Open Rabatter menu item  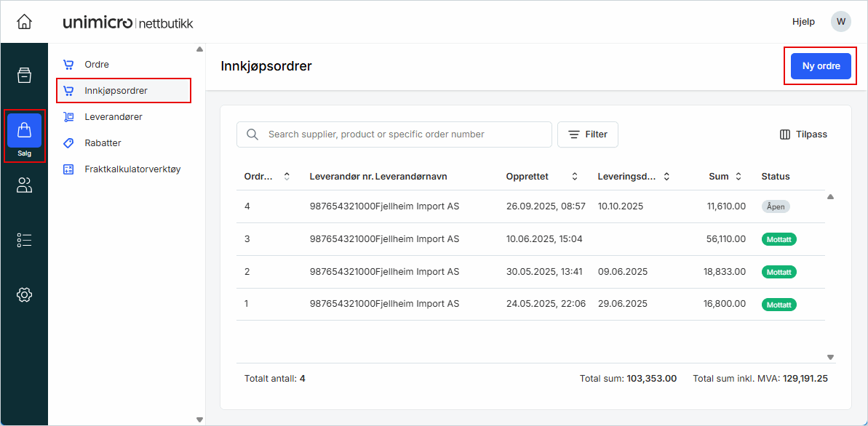(x=103, y=143)
